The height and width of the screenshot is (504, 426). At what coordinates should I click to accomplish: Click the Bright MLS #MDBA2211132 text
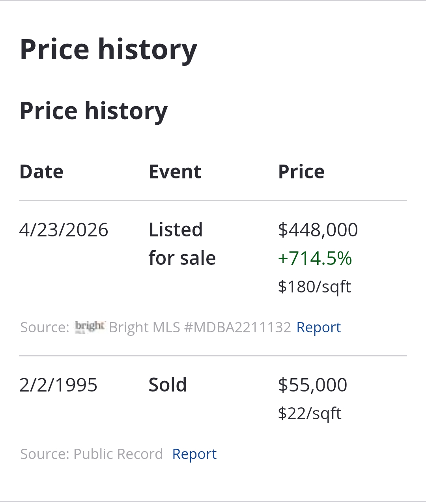(200, 327)
